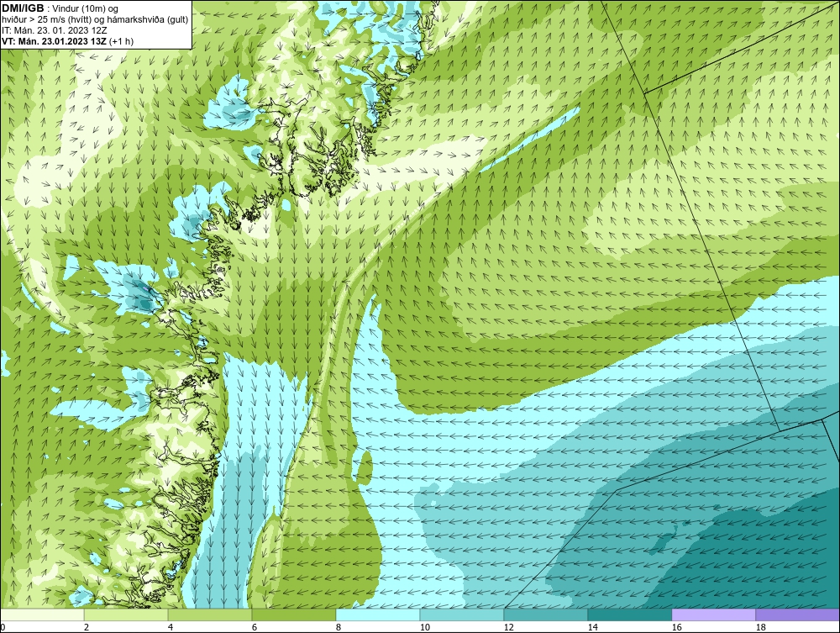Image resolution: width=840 pixels, height=633 pixels.
Task: Click the legend scale label '14'
Action: pyautogui.click(x=592, y=627)
